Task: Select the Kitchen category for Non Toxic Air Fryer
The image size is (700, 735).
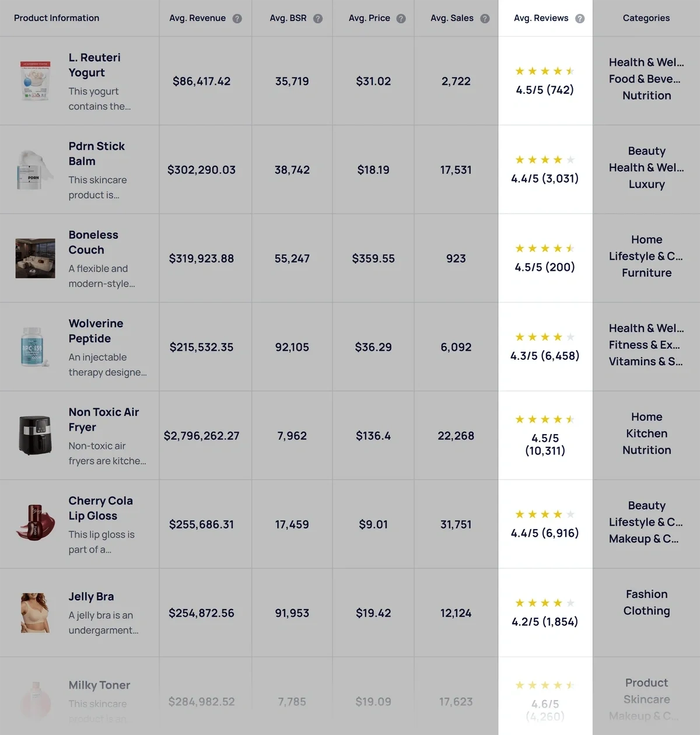Action: [646, 433]
